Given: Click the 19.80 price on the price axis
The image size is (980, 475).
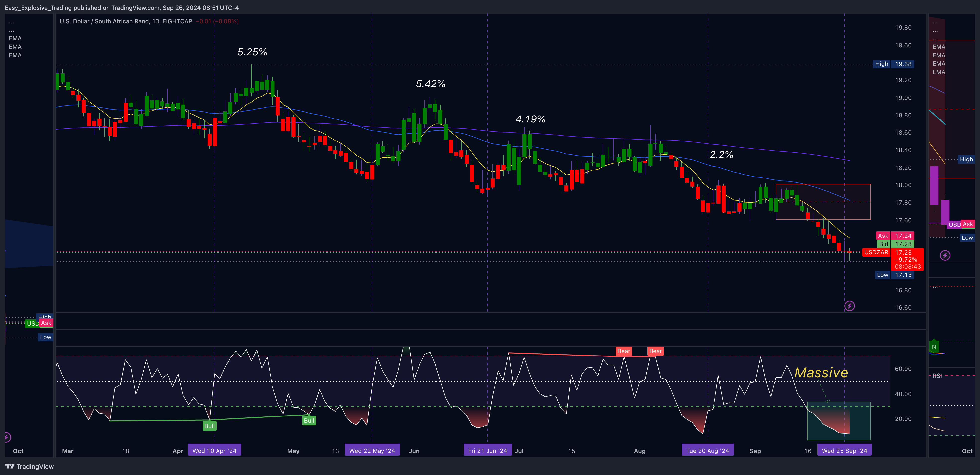Looking at the screenshot, I should tap(903, 27).
